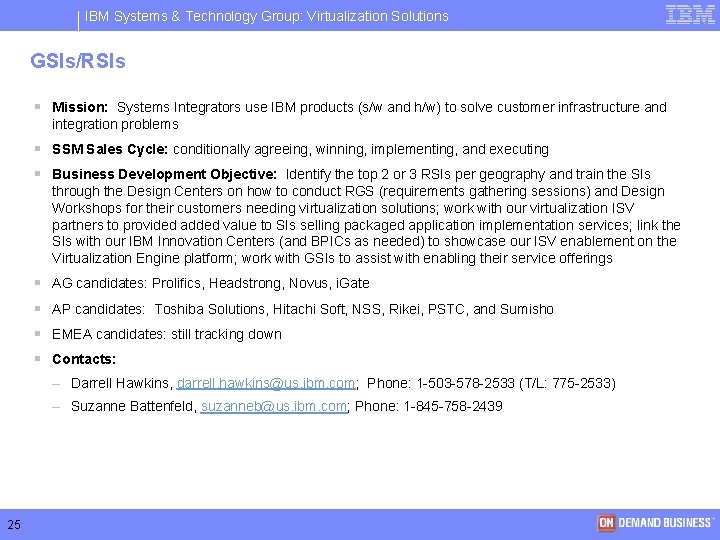Click the line starting 'Virtualization Engine platform'

pos(332,259)
